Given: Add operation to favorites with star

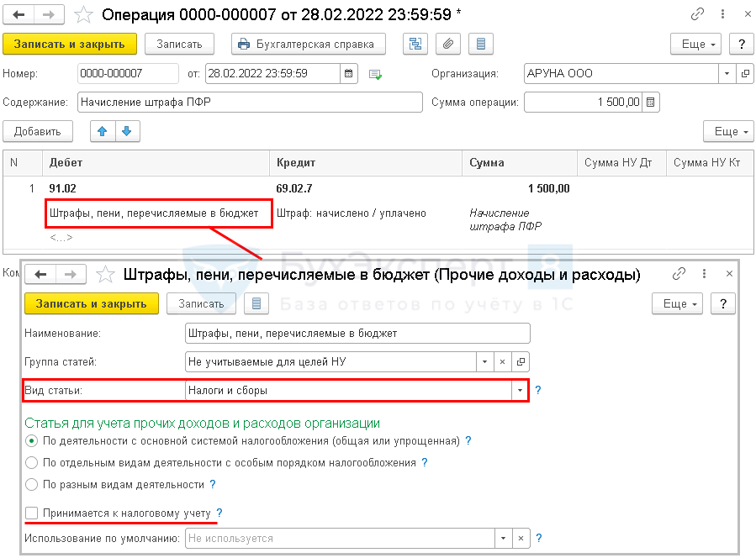Looking at the screenshot, I should tap(84, 15).
